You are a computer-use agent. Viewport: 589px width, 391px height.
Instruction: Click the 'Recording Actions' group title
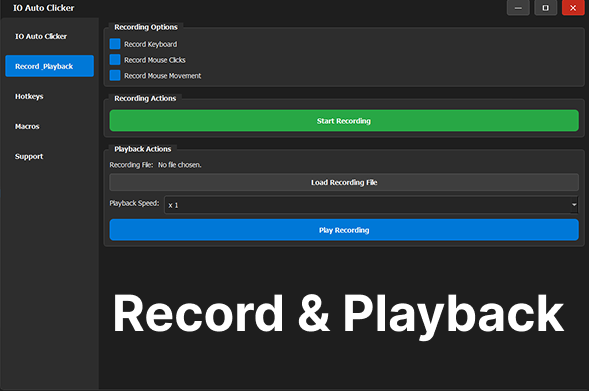(x=145, y=98)
